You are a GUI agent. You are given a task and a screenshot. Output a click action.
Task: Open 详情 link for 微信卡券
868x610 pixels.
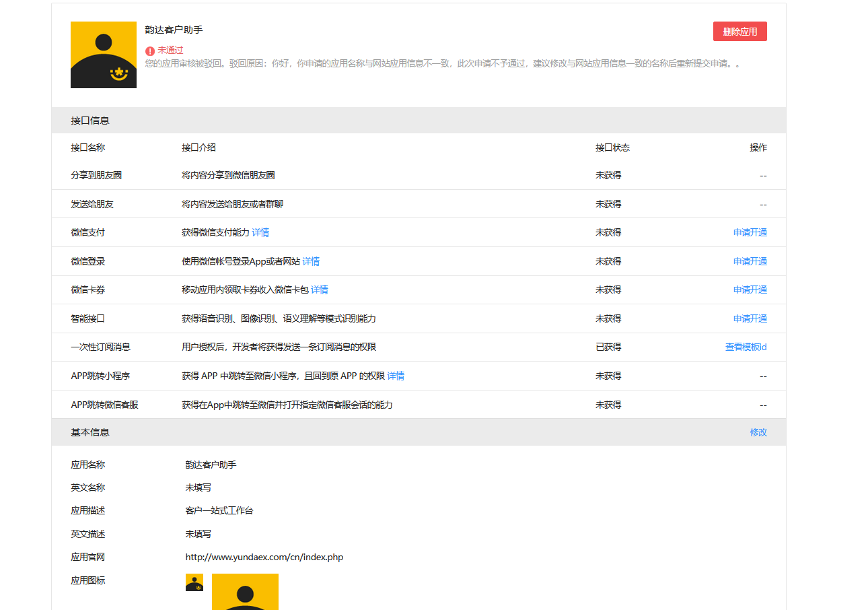point(320,290)
